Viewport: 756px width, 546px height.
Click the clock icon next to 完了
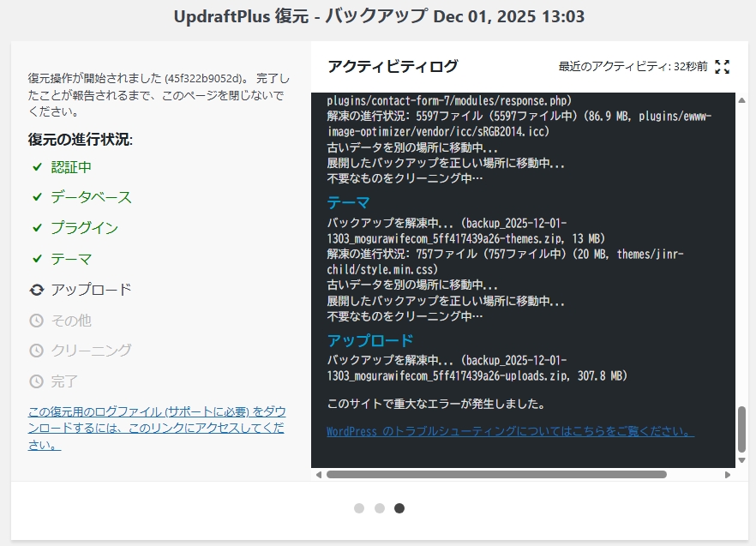tap(37, 381)
